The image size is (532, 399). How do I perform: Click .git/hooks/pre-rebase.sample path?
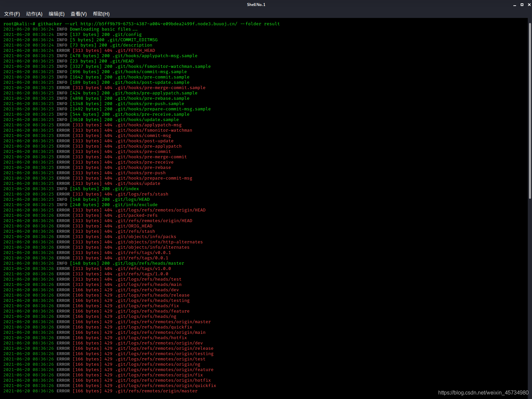point(152,98)
